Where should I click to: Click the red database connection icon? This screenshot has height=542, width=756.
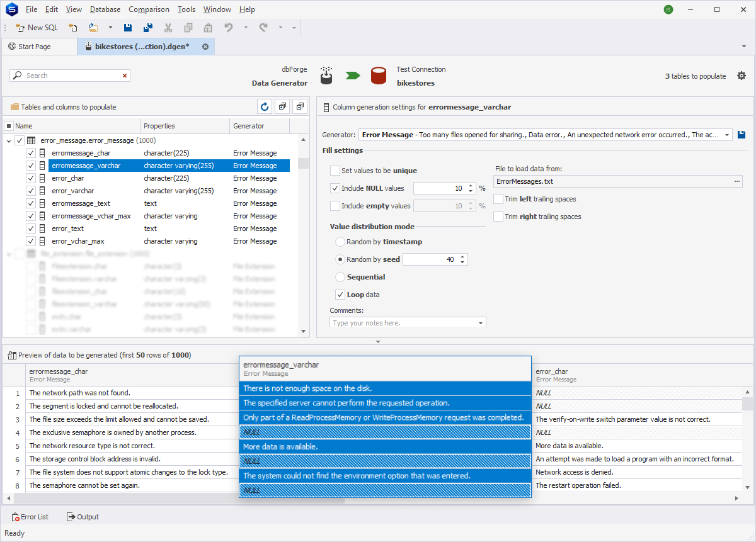click(378, 76)
